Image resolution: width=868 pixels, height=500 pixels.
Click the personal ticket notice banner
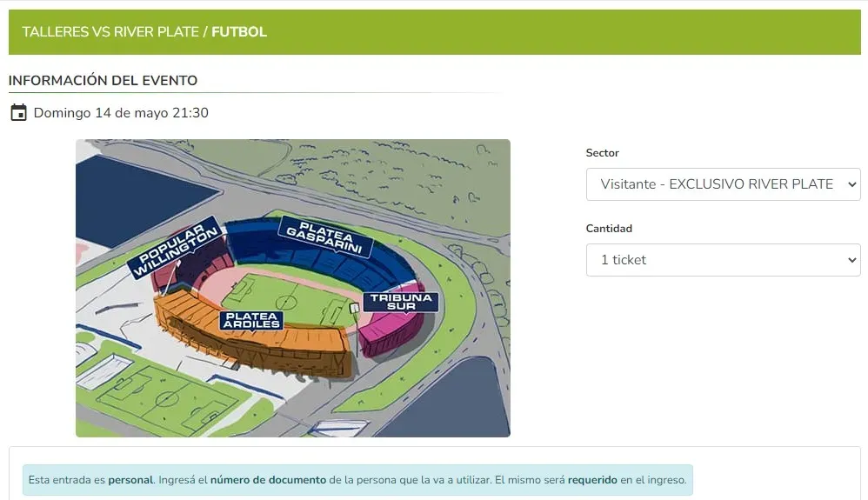click(357, 479)
